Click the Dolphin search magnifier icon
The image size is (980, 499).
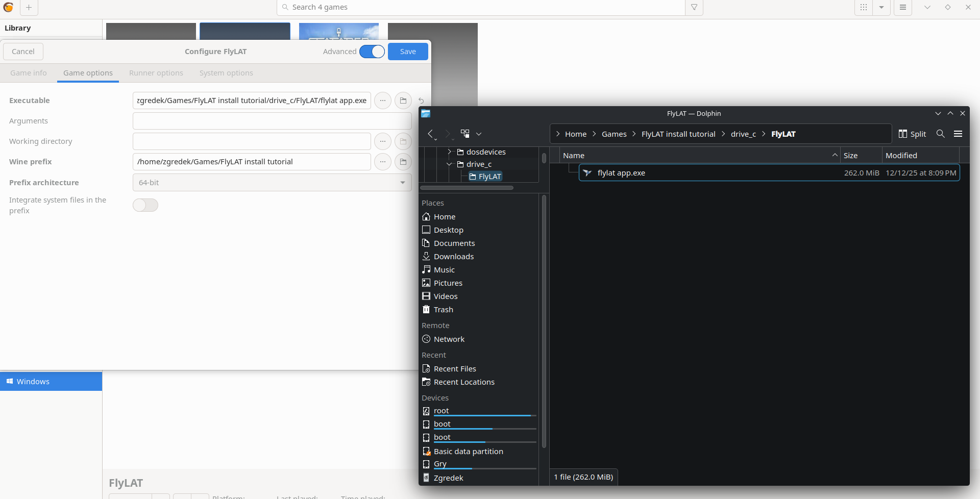click(x=940, y=134)
